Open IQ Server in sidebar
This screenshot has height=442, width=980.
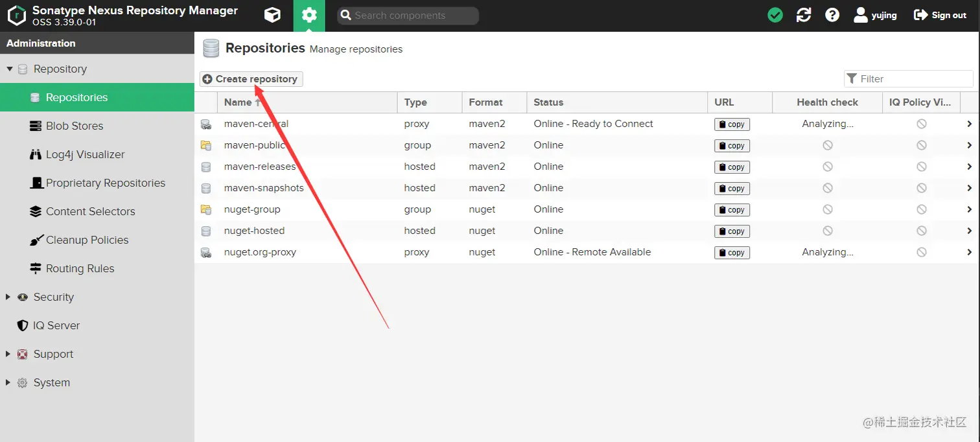pos(97,325)
